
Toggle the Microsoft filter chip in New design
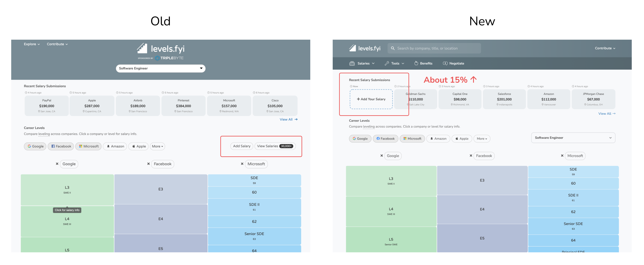point(412,139)
